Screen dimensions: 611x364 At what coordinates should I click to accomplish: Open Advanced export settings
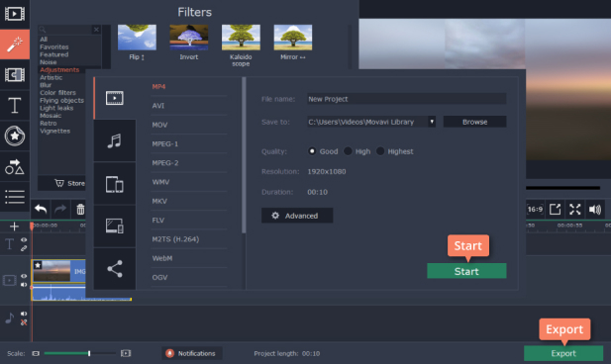click(297, 216)
